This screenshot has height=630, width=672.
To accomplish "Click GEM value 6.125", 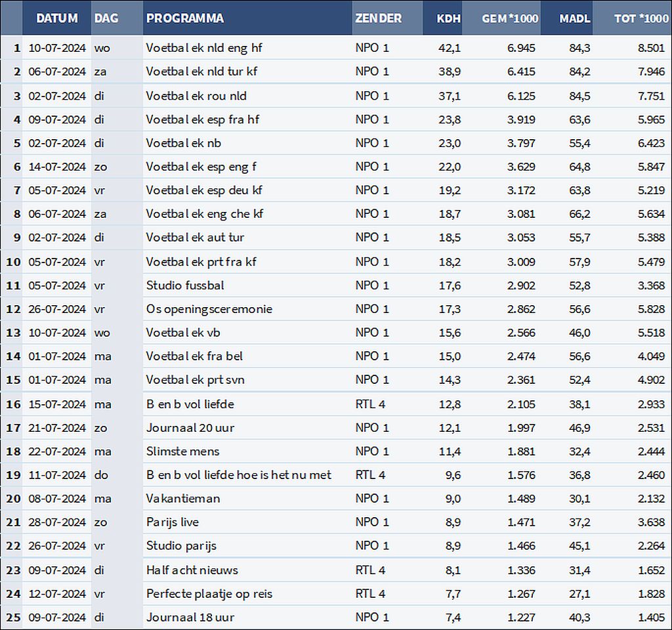I will tap(521, 96).
